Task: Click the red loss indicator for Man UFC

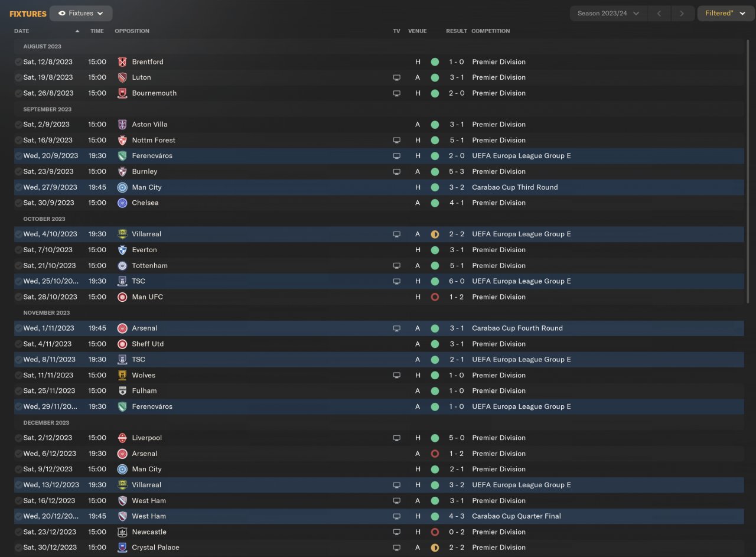Action: click(x=435, y=297)
